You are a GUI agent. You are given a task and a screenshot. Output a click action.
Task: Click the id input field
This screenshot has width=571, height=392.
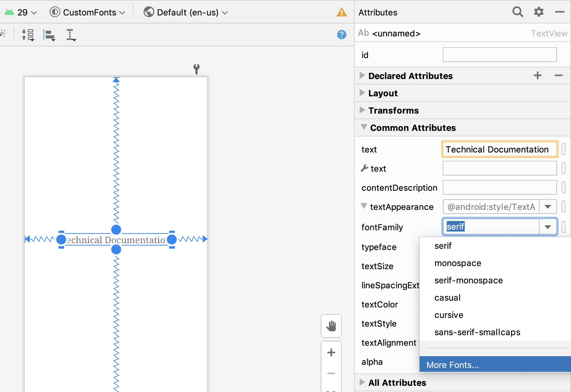499,55
